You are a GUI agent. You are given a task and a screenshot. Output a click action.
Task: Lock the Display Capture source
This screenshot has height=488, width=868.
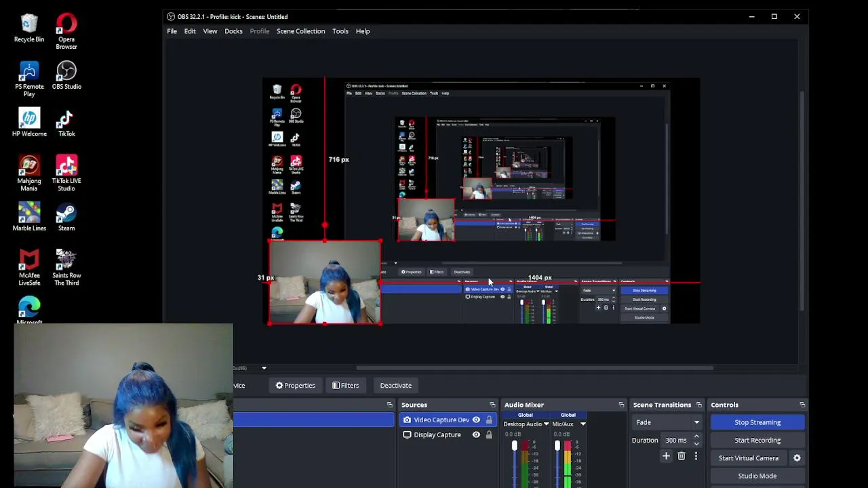(489, 435)
